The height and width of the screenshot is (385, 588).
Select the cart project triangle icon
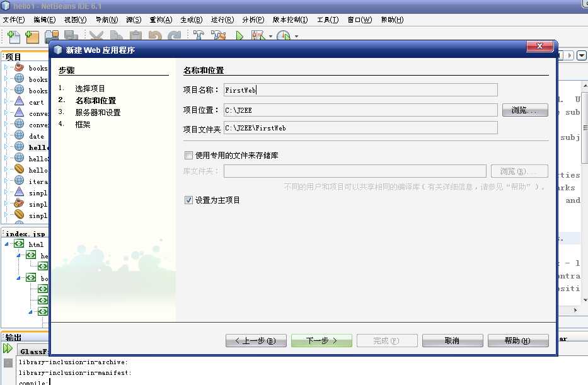tap(19, 101)
